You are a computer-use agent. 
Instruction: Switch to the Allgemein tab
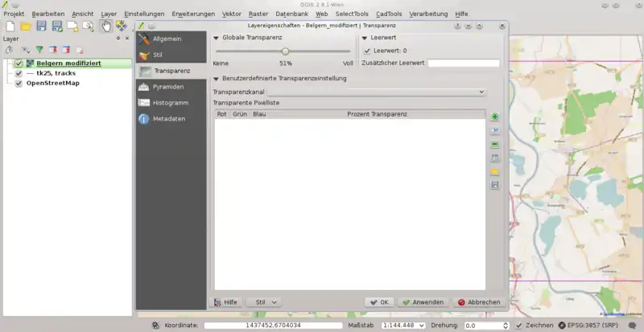click(171, 39)
